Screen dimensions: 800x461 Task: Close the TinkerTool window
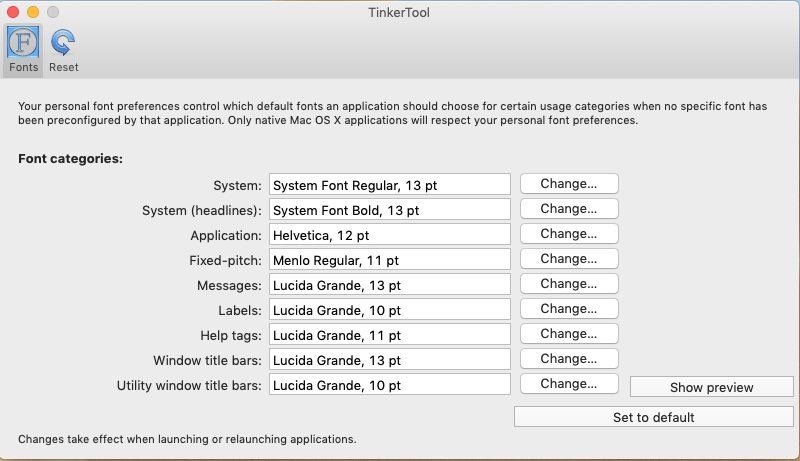(13, 12)
